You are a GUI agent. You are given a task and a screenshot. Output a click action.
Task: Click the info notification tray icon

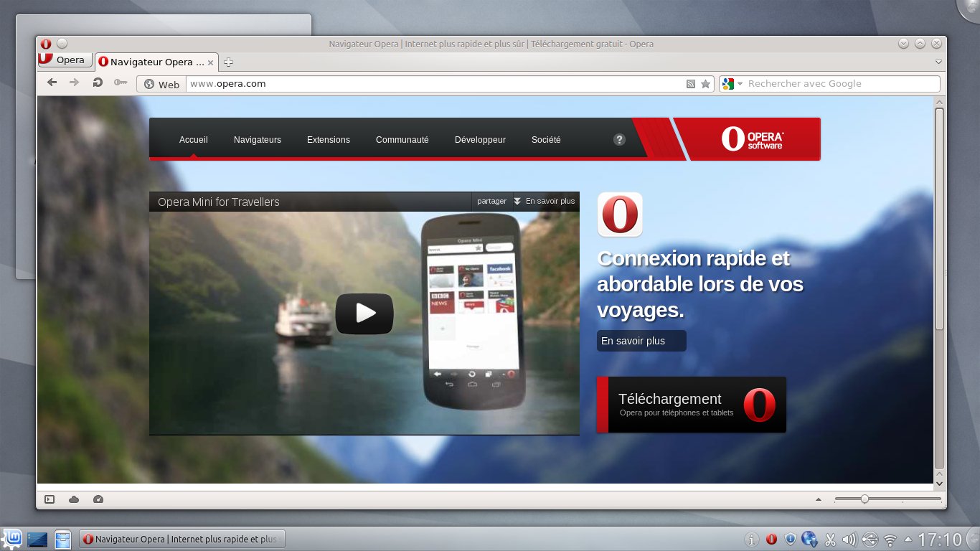752,540
